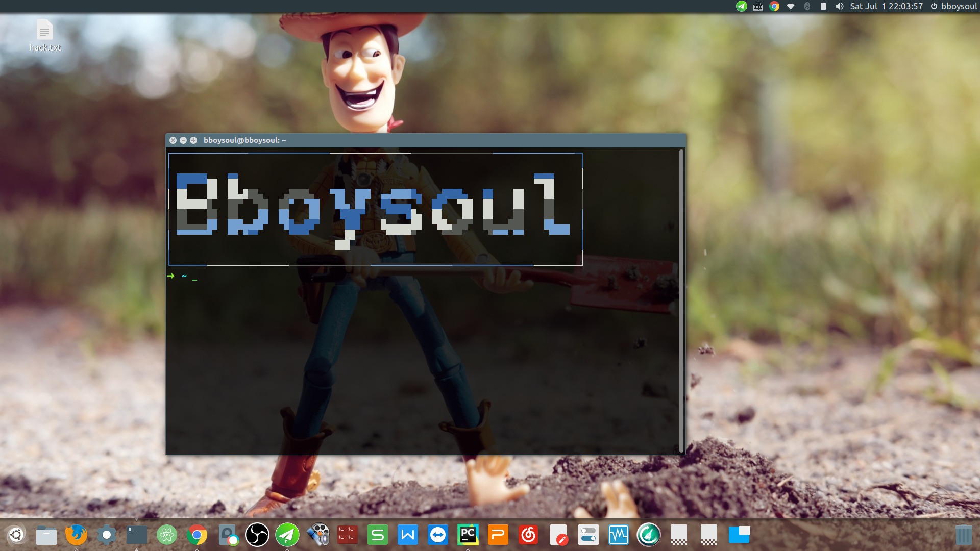
Task: Open keyboard input indicator menu
Action: click(x=758, y=6)
